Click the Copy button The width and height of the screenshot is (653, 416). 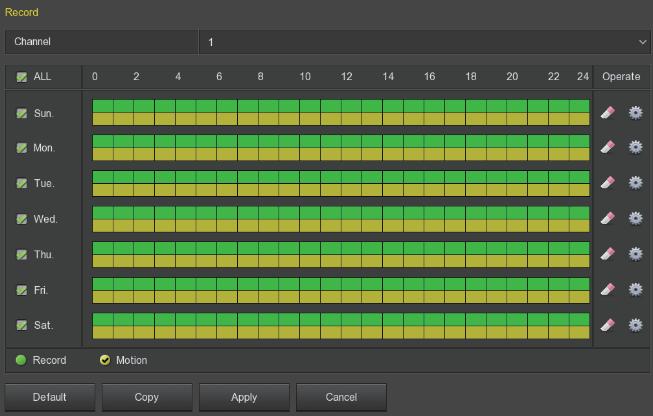[147, 397]
